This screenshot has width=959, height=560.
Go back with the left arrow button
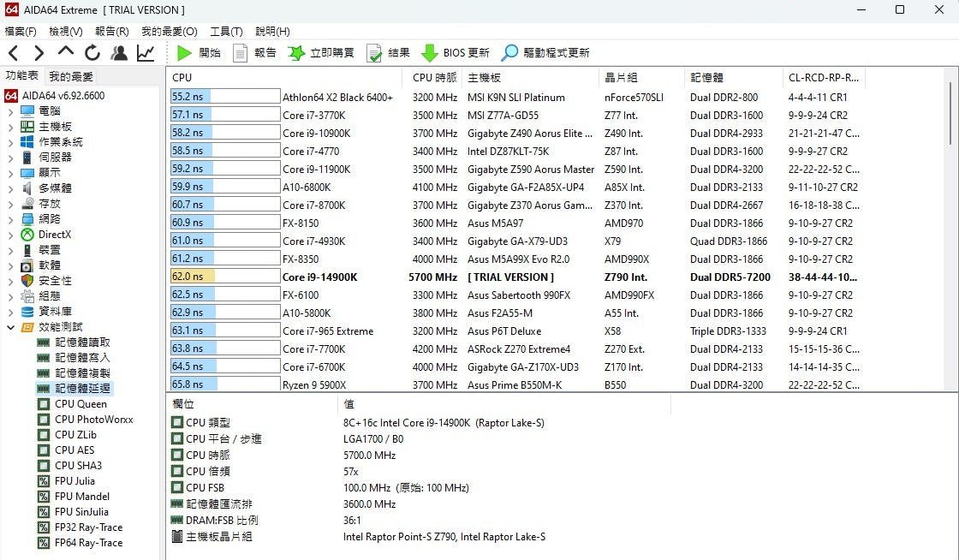13,53
